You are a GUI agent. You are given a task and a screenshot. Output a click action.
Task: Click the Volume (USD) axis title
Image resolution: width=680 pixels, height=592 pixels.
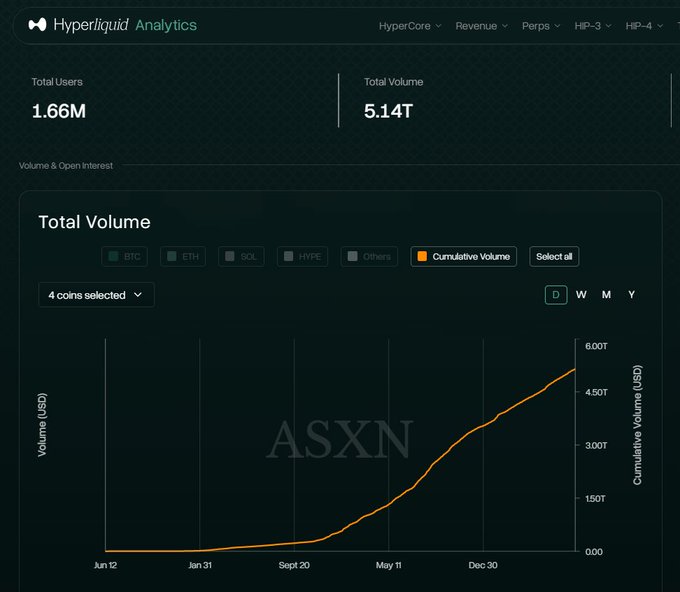pos(42,425)
